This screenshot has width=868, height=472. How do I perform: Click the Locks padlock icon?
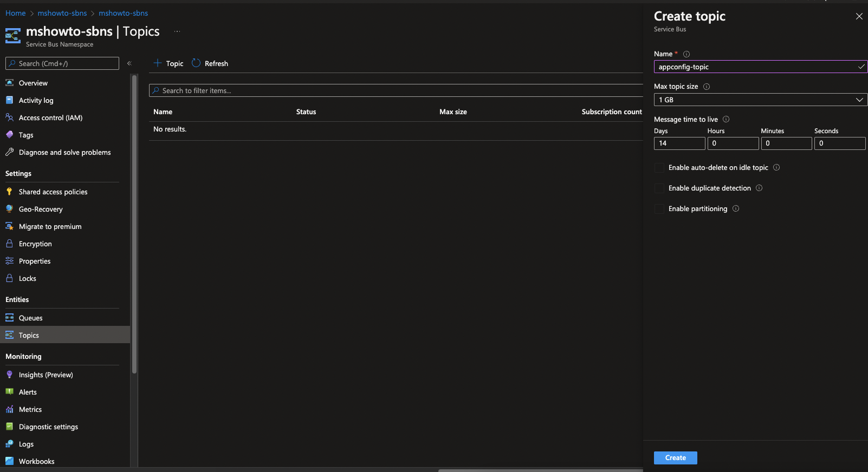pyautogui.click(x=9, y=278)
